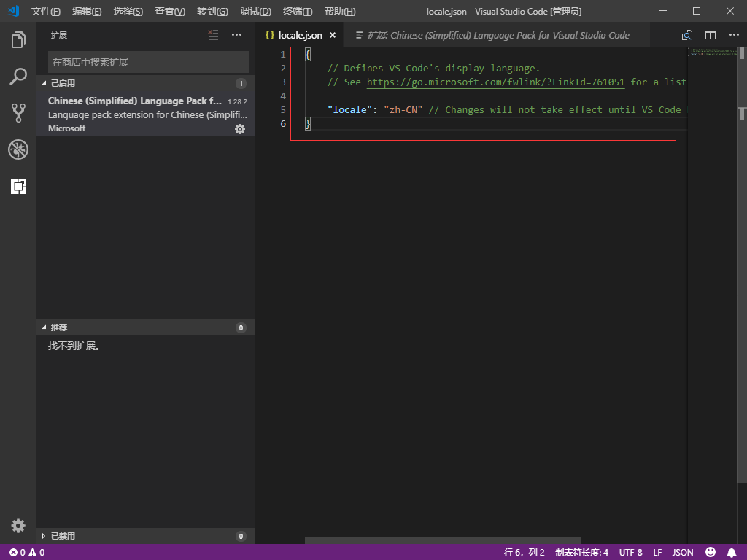The image size is (747, 560).
Task: Open extensions panel more actions menu
Action: [x=237, y=35]
